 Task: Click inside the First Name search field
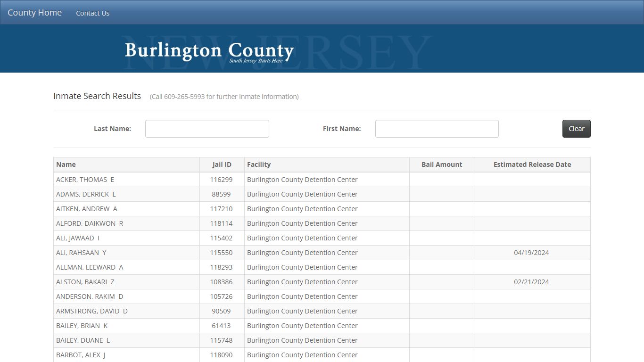(x=437, y=128)
